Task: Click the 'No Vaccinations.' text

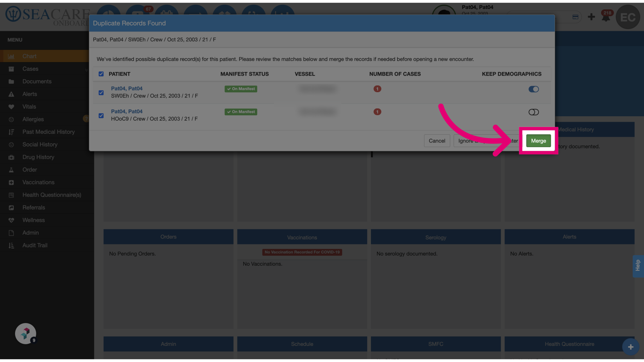Action: (x=262, y=264)
